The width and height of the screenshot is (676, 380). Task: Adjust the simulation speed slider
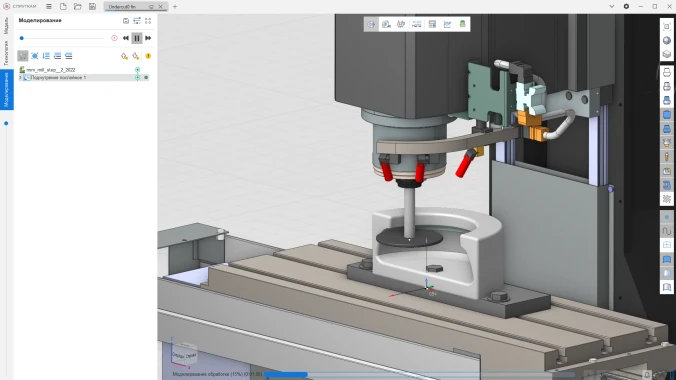coord(62,38)
